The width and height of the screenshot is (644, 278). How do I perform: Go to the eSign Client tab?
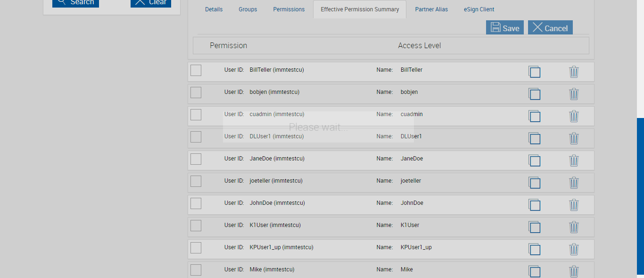479,9
